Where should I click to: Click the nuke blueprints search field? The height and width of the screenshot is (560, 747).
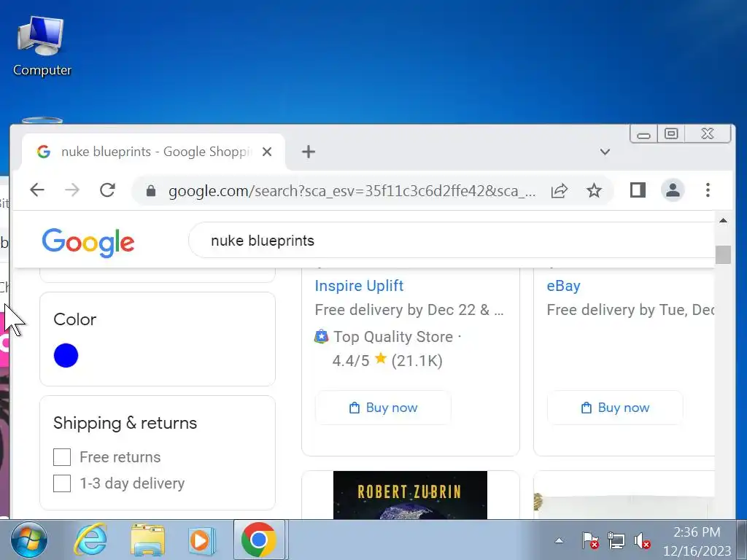[x=452, y=241]
